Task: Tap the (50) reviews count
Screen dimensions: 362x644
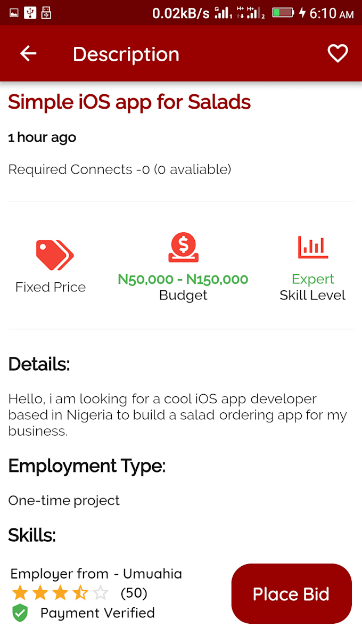Action: pyautogui.click(x=133, y=593)
